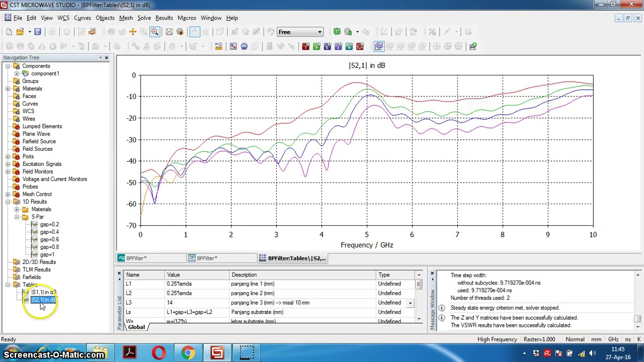Image resolution: width=644 pixels, height=362 pixels.
Task: Open the units ruler icon
Action: [x=218, y=46]
